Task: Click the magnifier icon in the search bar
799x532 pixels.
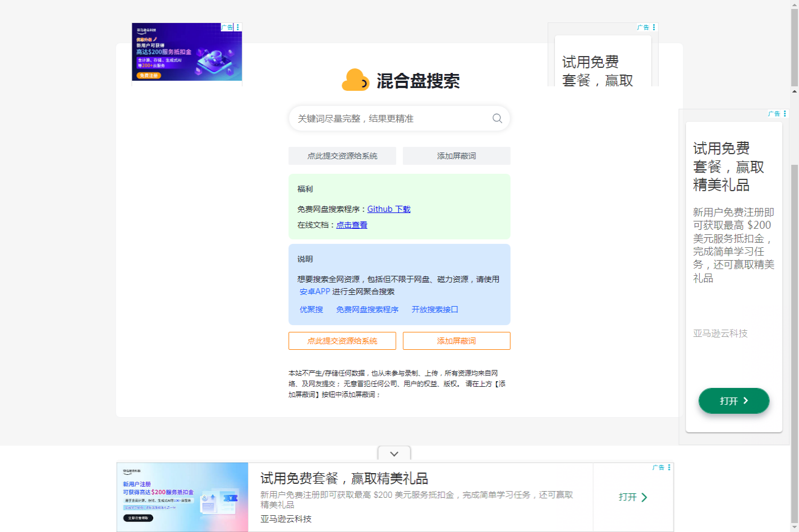Action: point(496,118)
